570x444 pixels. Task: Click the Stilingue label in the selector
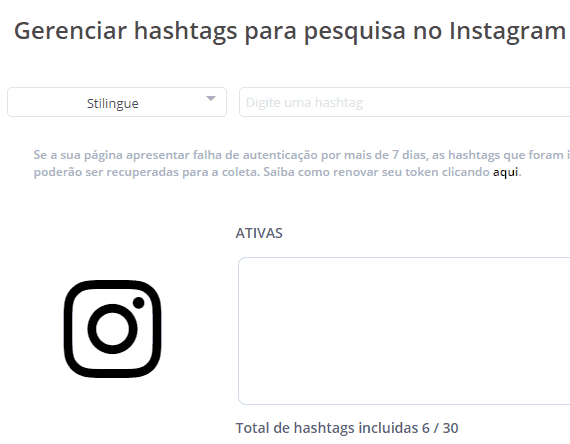click(x=113, y=104)
